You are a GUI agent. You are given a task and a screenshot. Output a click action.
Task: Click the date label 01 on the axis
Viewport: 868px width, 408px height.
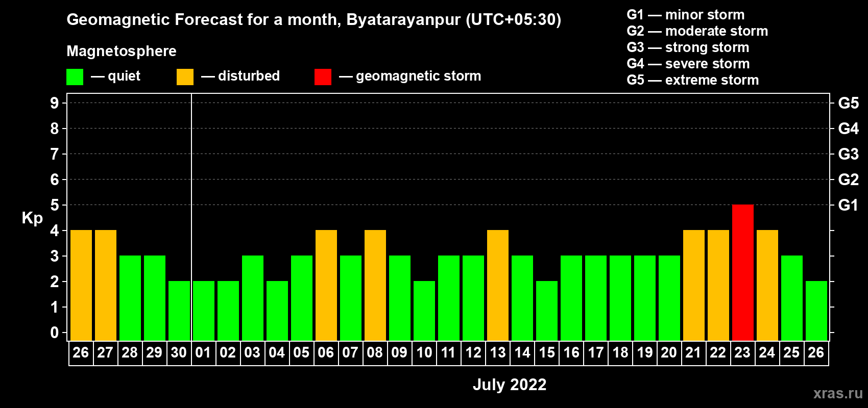pyautogui.click(x=203, y=352)
